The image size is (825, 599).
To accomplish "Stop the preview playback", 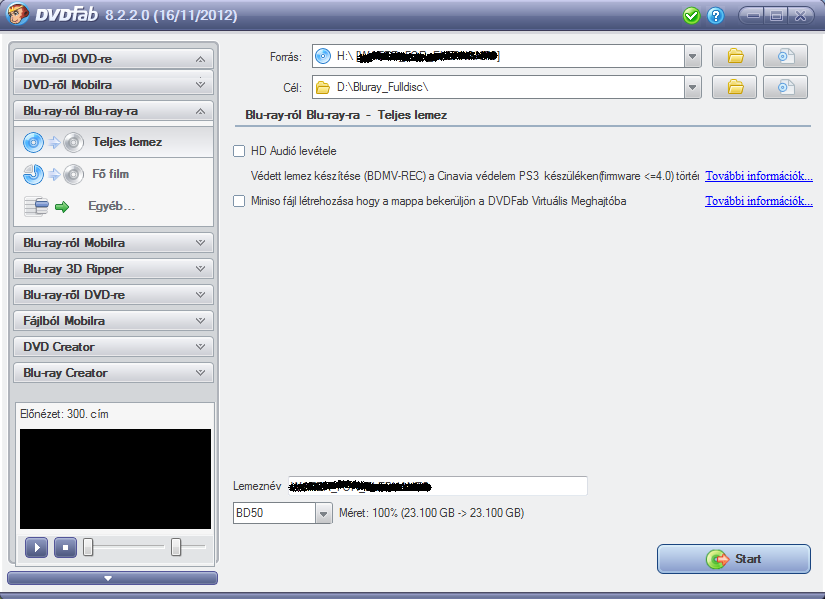I will pos(65,547).
